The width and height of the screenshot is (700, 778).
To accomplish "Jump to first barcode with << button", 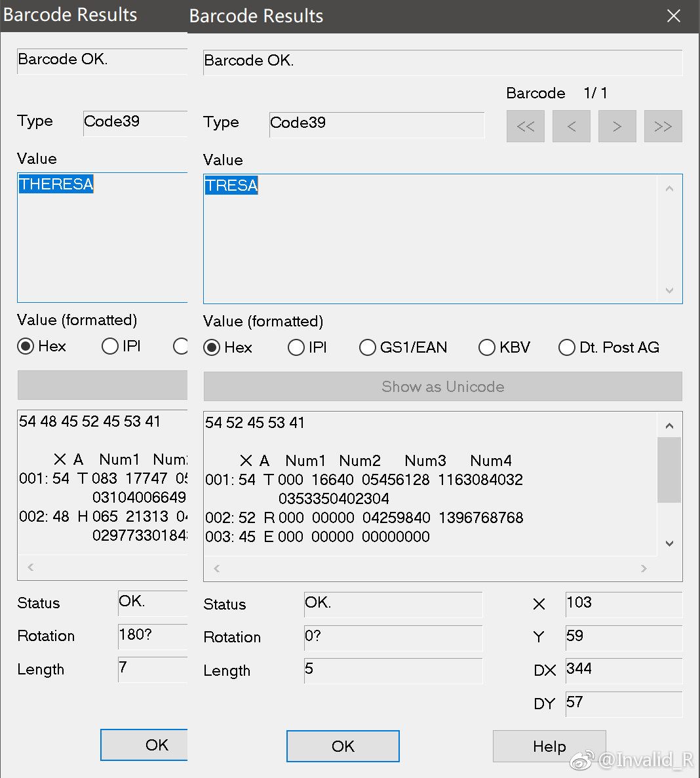I will click(x=526, y=126).
